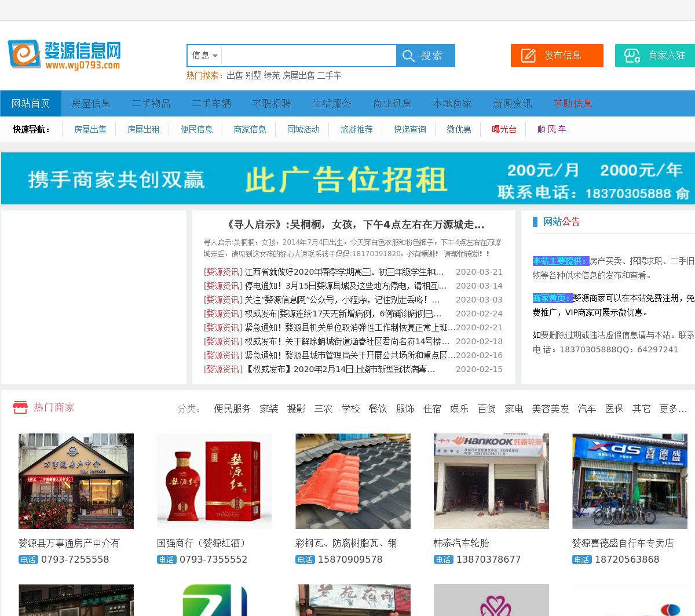Click the 婺源信息网 site logo
Viewport: 695px width, 616px height.
click(x=64, y=55)
